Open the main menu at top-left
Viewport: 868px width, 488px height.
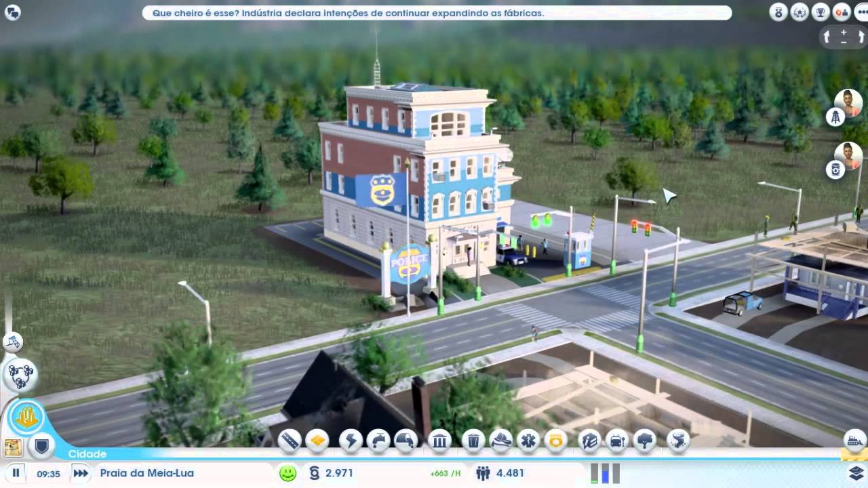[x=12, y=12]
